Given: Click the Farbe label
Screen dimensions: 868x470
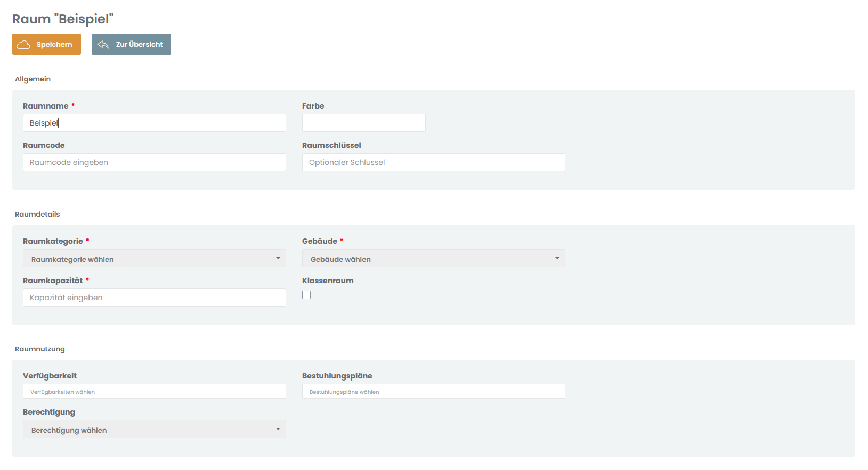Looking at the screenshot, I should click(x=313, y=106).
